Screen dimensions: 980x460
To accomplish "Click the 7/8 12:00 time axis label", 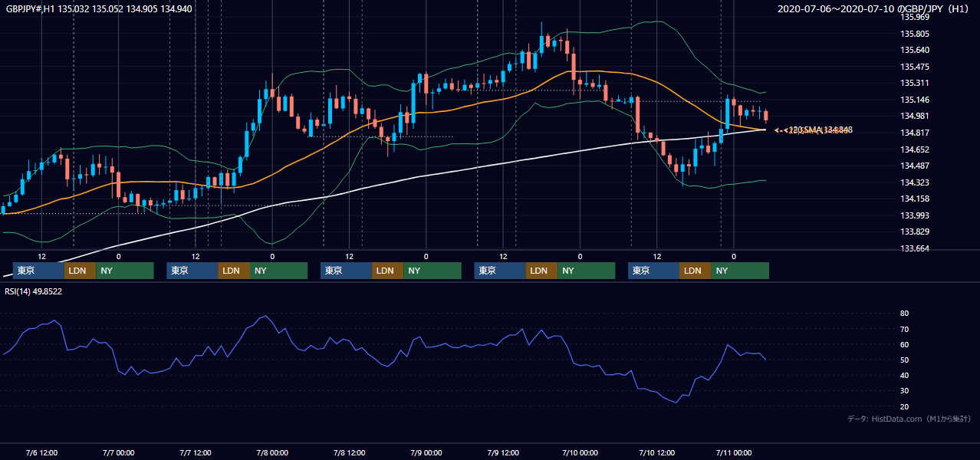I will (349, 452).
